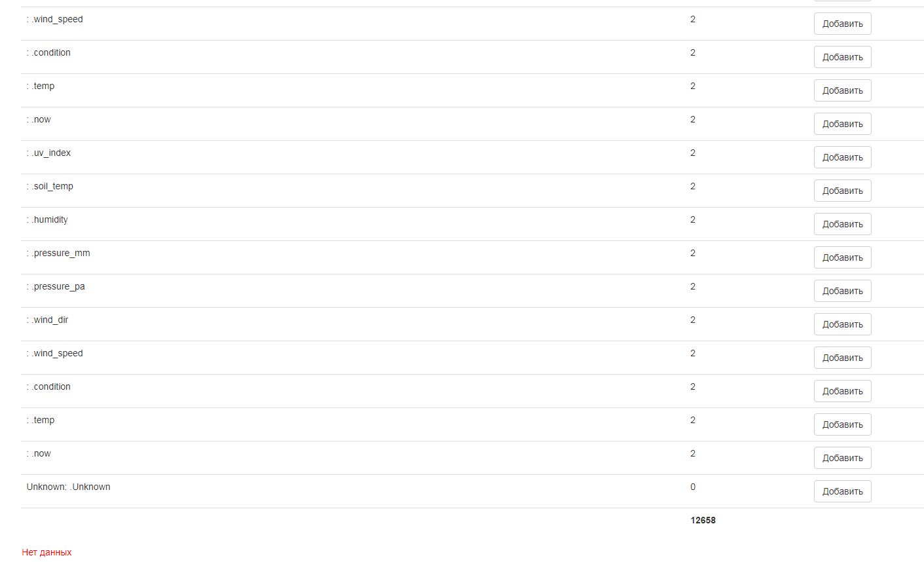Add the .pressure_pa parameter
Screen dimensions: 924x562
842,291
